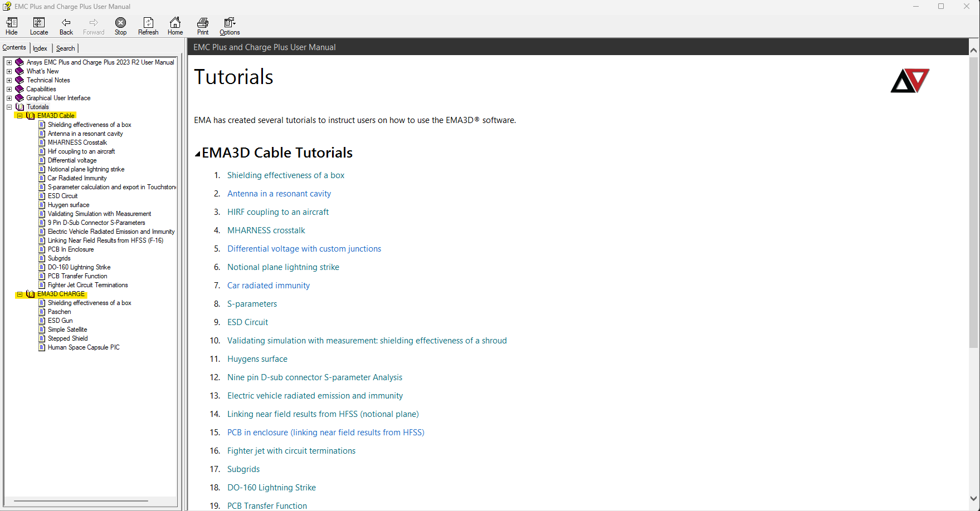Expand the What's New tree node
Screen dimensions: 980x511
[9, 71]
